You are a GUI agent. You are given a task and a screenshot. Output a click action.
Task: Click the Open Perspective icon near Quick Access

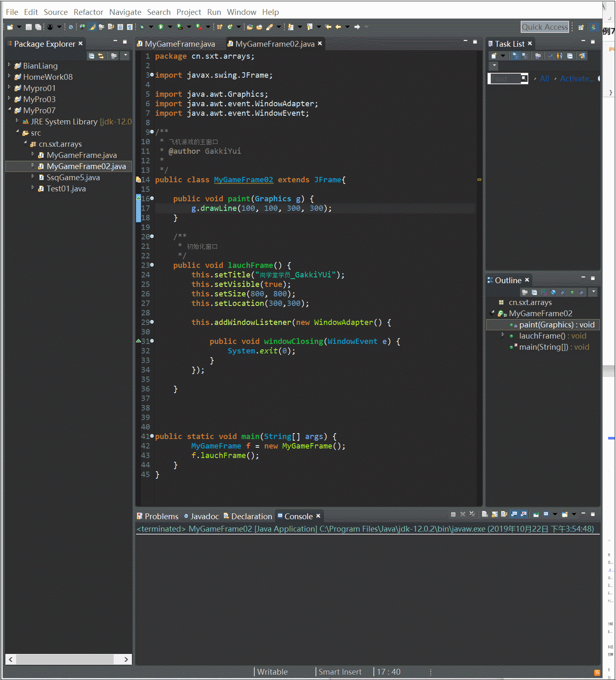pos(581,27)
